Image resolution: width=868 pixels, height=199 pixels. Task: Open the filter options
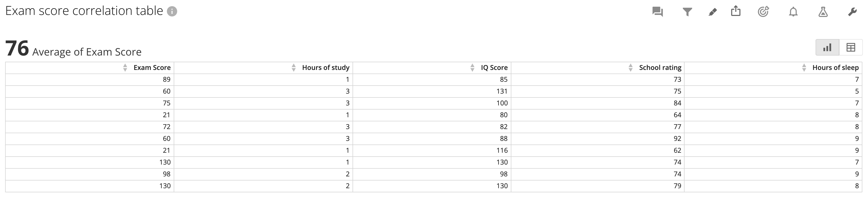687,12
